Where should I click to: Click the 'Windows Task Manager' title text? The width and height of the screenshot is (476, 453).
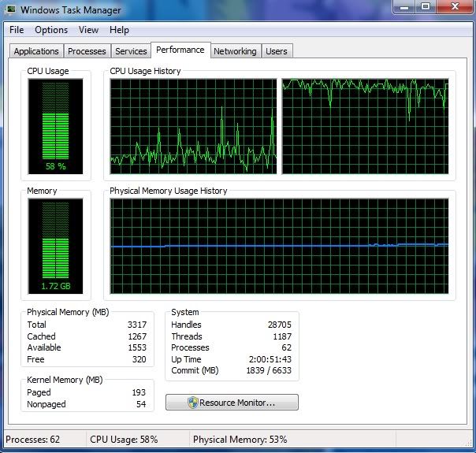pos(71,10)
